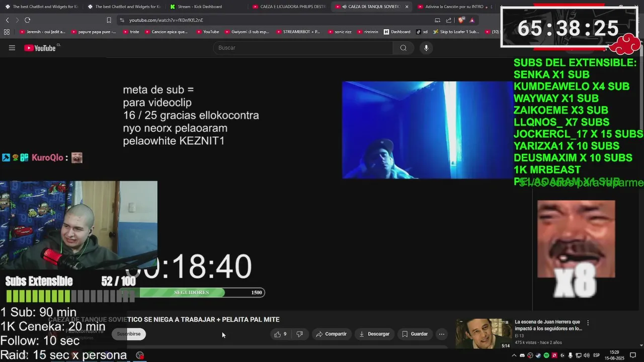Click the video player with blue-lit scene

(x=428, y=130)
